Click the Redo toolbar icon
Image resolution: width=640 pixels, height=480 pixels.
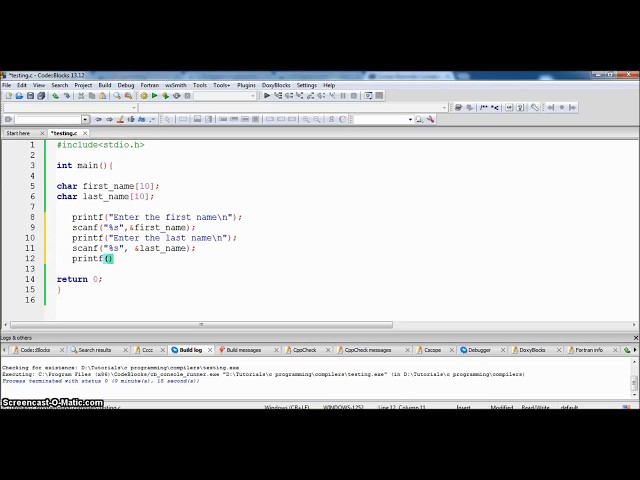click(x=67, y=96)
